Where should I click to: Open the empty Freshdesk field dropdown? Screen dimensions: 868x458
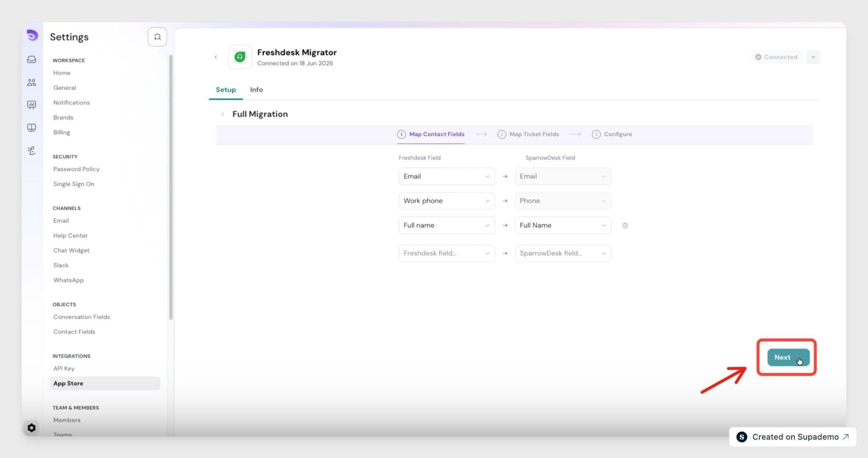(x=446, y=253)
